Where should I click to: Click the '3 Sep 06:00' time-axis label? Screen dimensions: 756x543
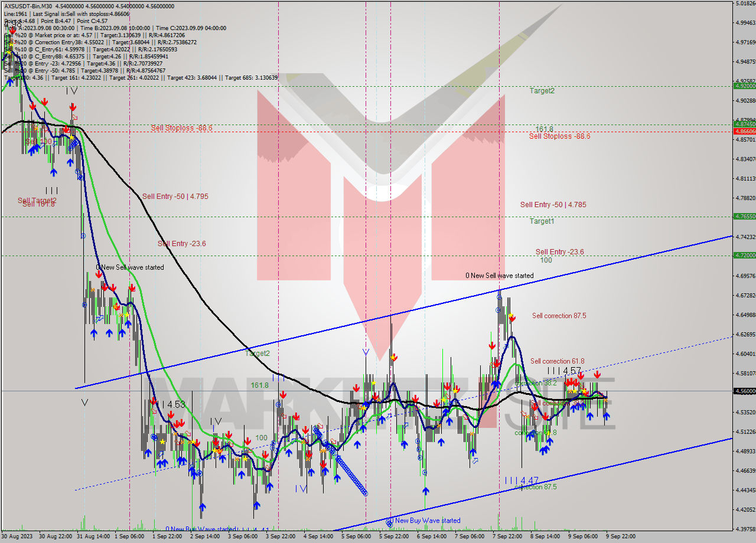point(242,537)
